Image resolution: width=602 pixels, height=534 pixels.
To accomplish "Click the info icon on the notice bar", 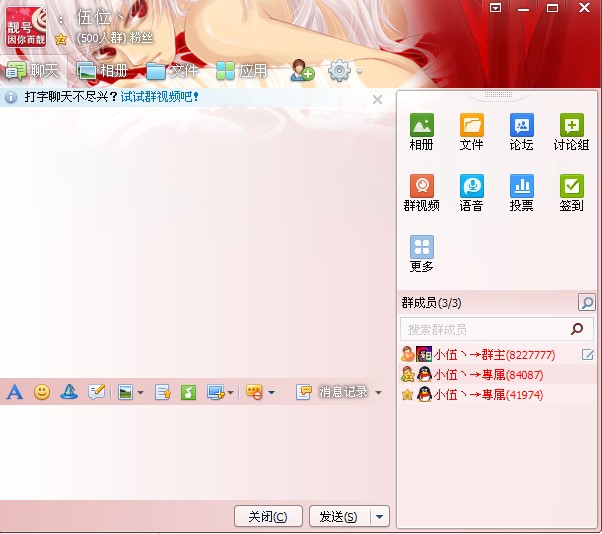I will click(x=11, y=97).
